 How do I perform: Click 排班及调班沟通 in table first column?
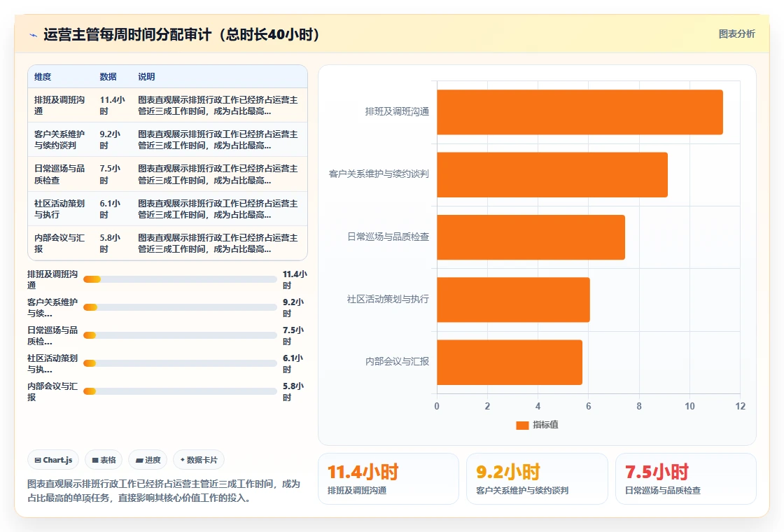click(59, 106)
